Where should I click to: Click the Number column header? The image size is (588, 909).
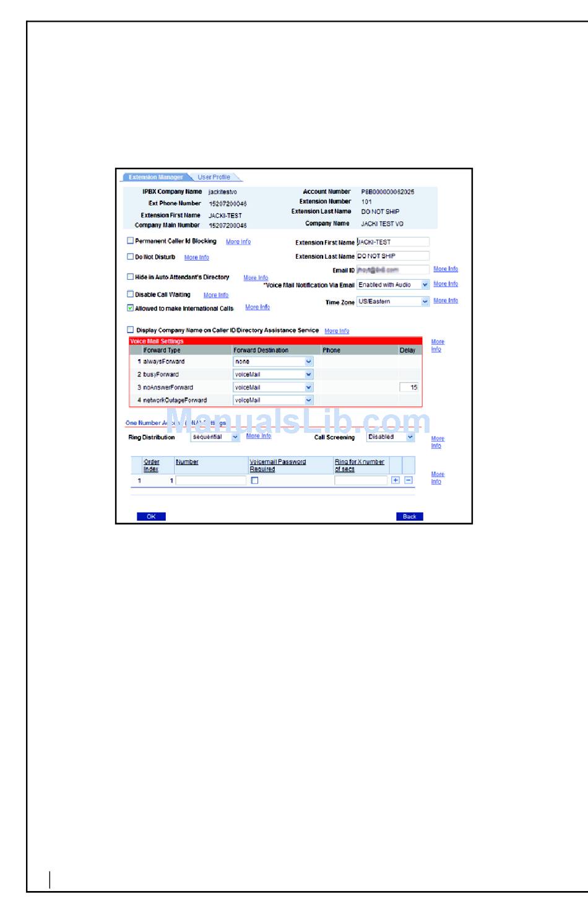187,462
